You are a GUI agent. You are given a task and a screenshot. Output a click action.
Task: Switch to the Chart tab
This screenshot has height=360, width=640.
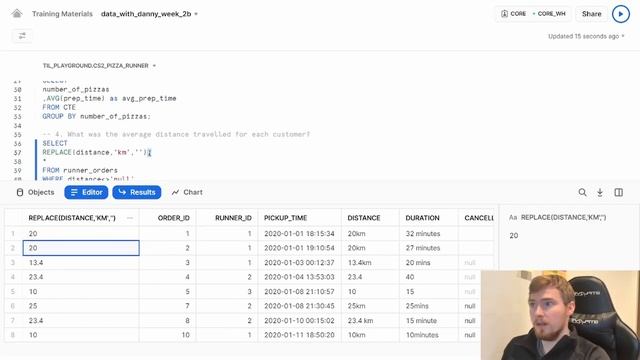[x=187, y=192]
